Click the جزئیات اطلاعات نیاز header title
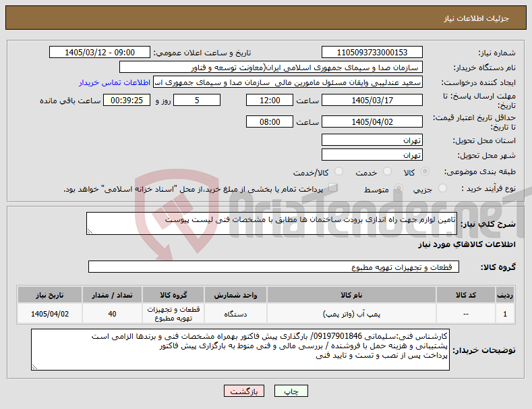 [x=476, y=18]
